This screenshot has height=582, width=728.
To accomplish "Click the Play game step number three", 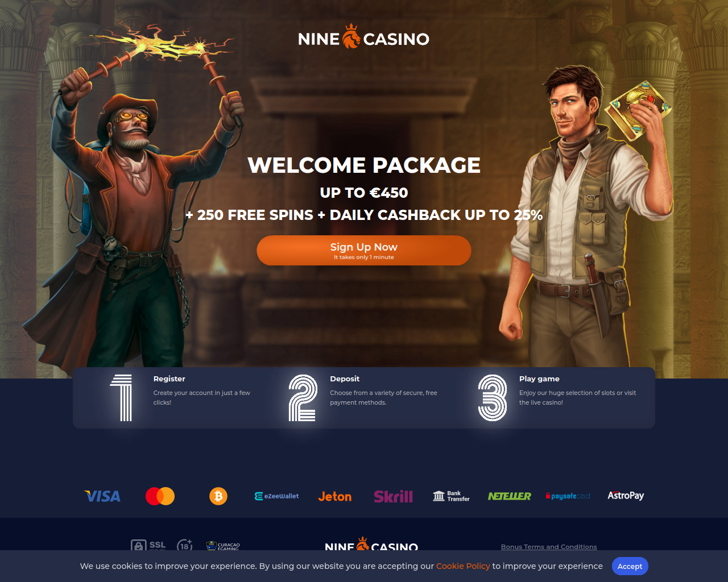I will pos(493,398).
